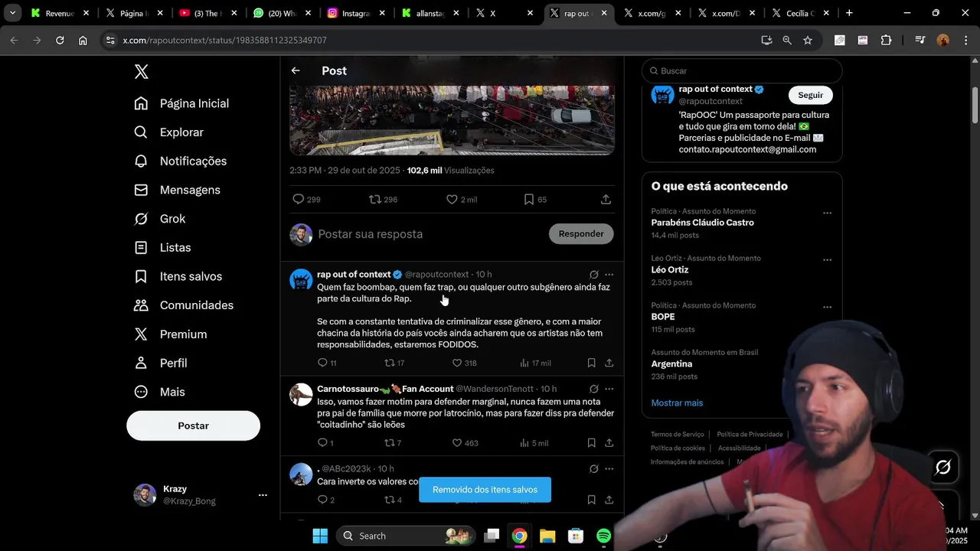Reply to rap out of context comment with 11
Viewport: 980px width, 551px height.
coord(322,363)
